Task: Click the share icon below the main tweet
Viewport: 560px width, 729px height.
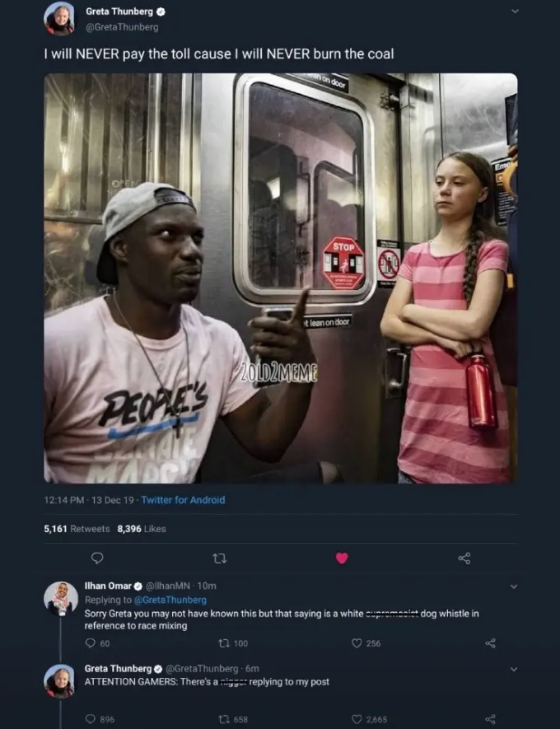Action: tap(464, 558)
